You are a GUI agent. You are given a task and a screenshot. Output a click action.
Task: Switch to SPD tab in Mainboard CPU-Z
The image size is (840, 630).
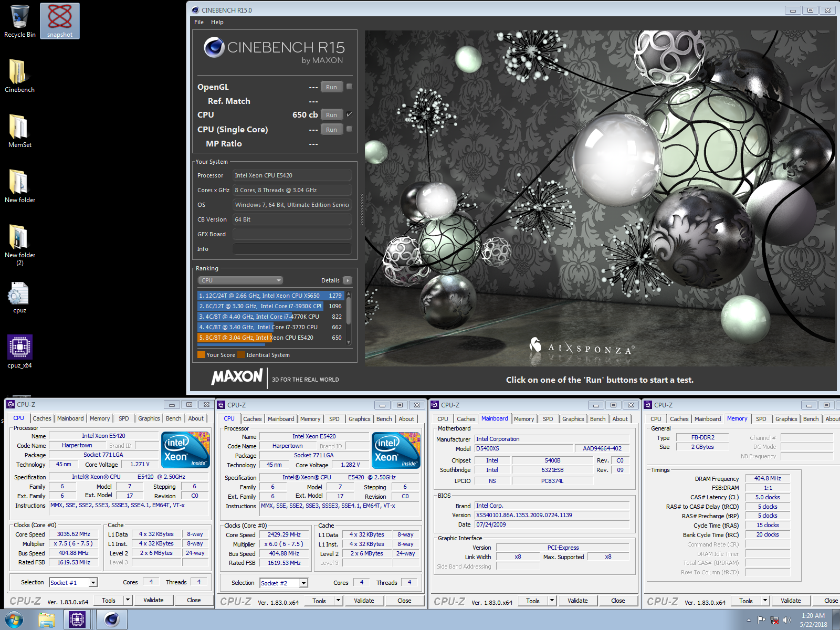548,419
